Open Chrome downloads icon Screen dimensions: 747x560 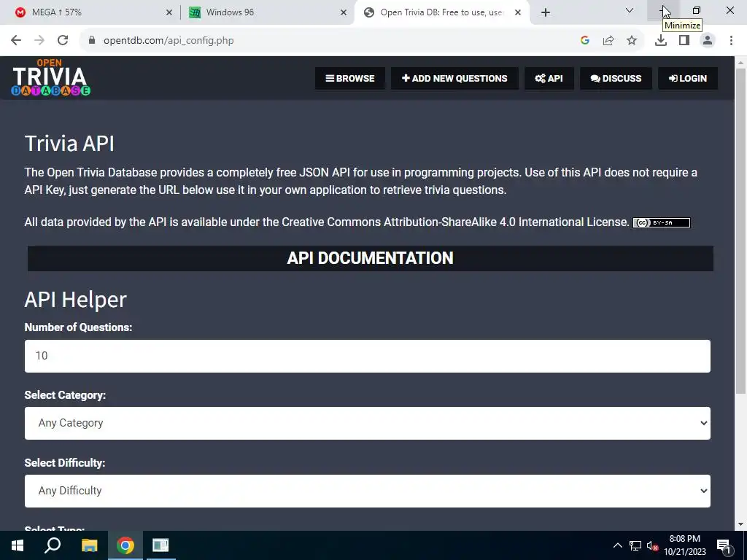click(661, 41)
